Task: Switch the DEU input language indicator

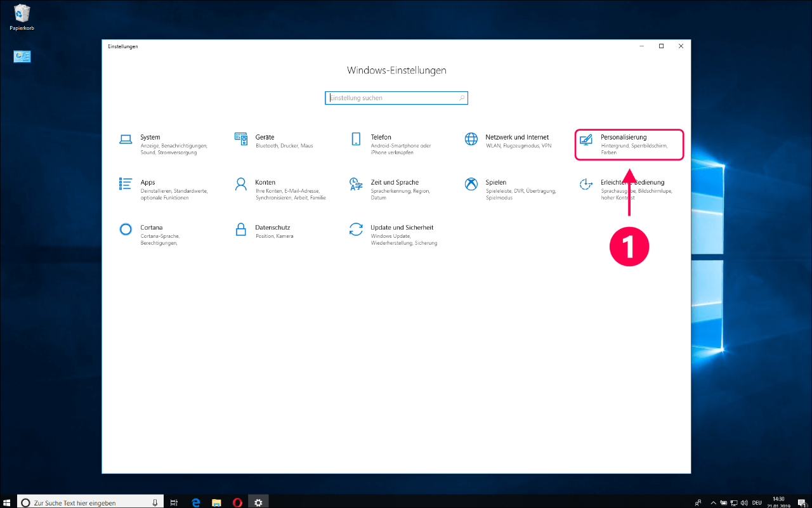Action: point(757,502)
